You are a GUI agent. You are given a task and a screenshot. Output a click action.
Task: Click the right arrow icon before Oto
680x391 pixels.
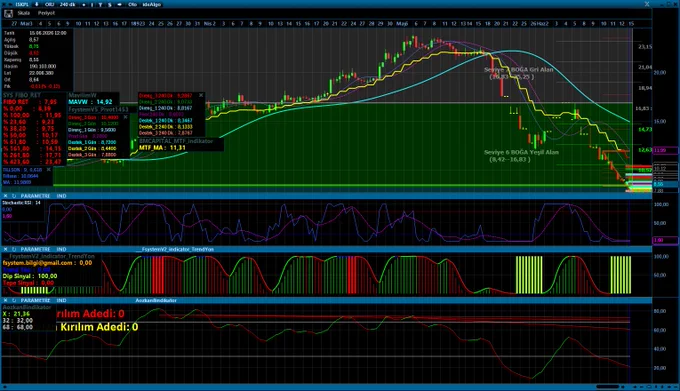(x=119, y=5)
